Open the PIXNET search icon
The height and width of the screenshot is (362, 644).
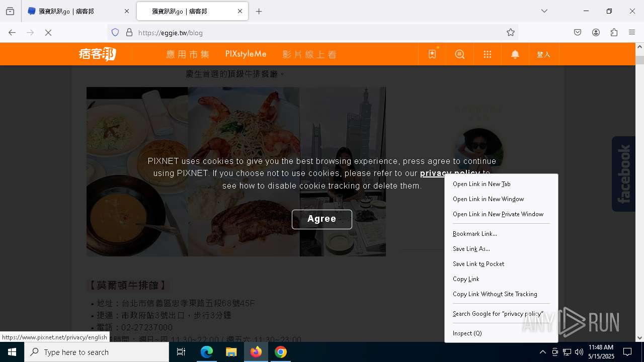pyautogui.click(x=460, y=54)
